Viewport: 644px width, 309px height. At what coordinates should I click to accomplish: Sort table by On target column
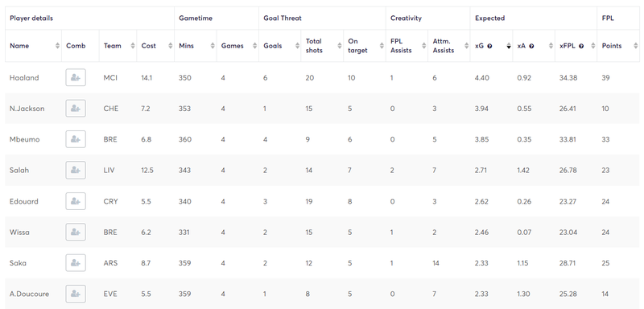point(382,46)
